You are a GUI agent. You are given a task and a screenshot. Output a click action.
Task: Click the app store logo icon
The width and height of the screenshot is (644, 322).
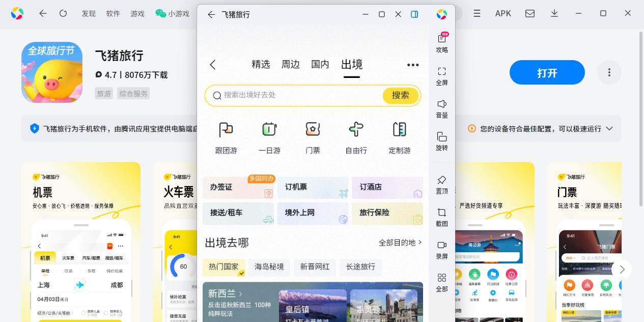(x=17, y=14)
